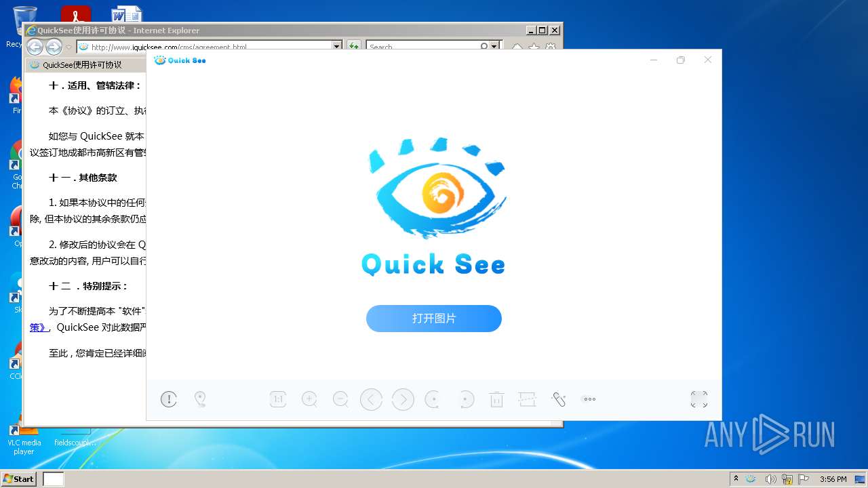The width and height of the screenshot is (868, 488).
Task: Click the Internet Explorer Forward button
Action: tap(54, 47)
